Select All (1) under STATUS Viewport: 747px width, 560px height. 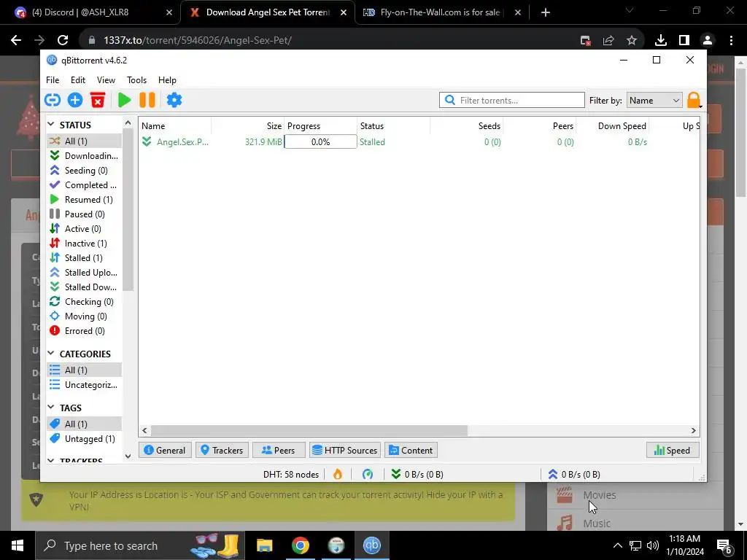point(85,141)
